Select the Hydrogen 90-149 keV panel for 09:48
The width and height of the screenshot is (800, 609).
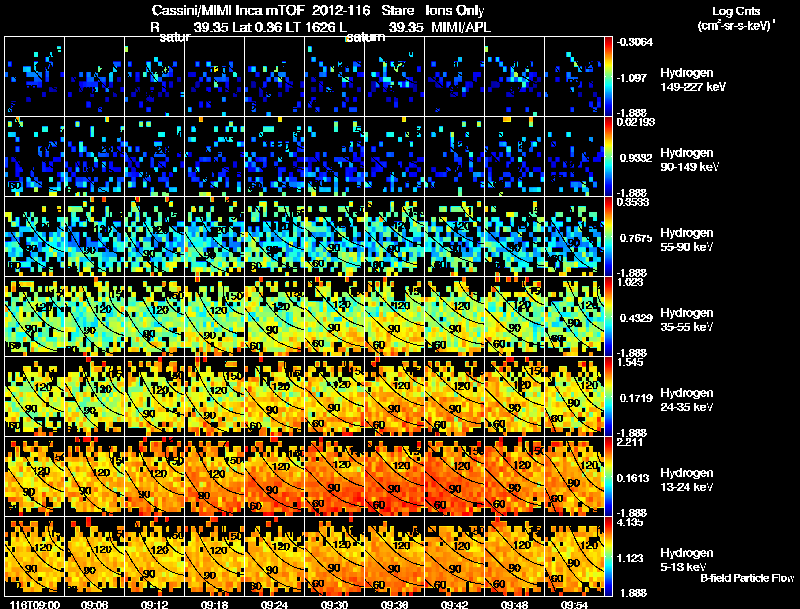tap(514, 157)
